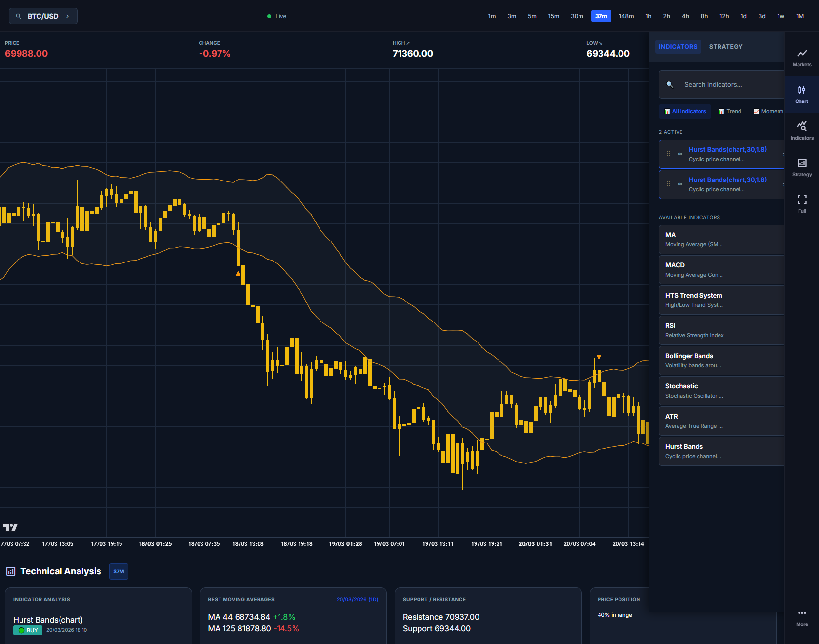This screenshot has height=644, width=819.
Task: Click drag handle of first Hurst Bands
Action: (x=668, y=154)
